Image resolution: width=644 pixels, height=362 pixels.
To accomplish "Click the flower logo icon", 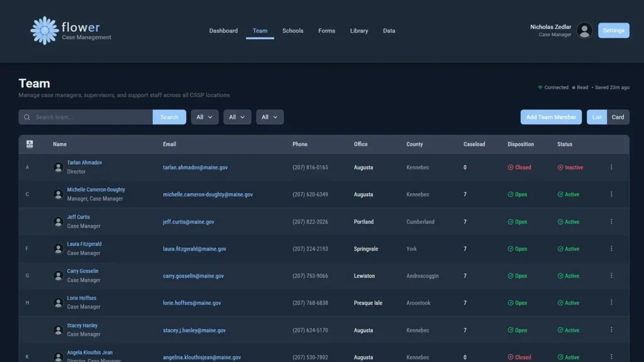I will click(x=45, y=31).
